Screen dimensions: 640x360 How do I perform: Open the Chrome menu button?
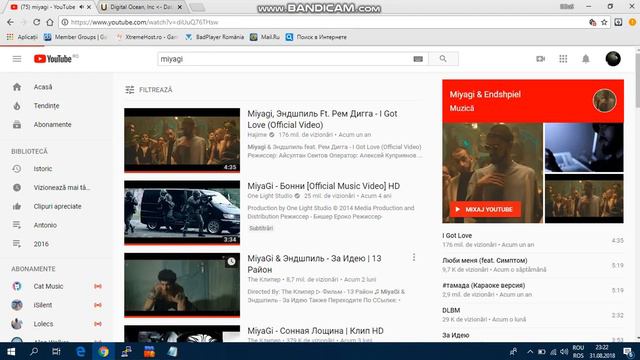tap(633, 22)
